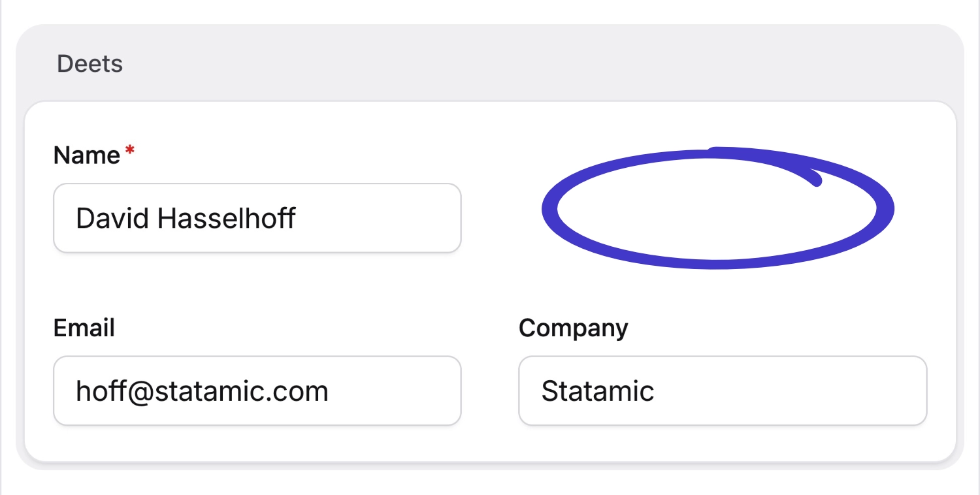This screenshot has height=495, width=980.
Task: Click the Deets section heading
Action: point(90,64)
